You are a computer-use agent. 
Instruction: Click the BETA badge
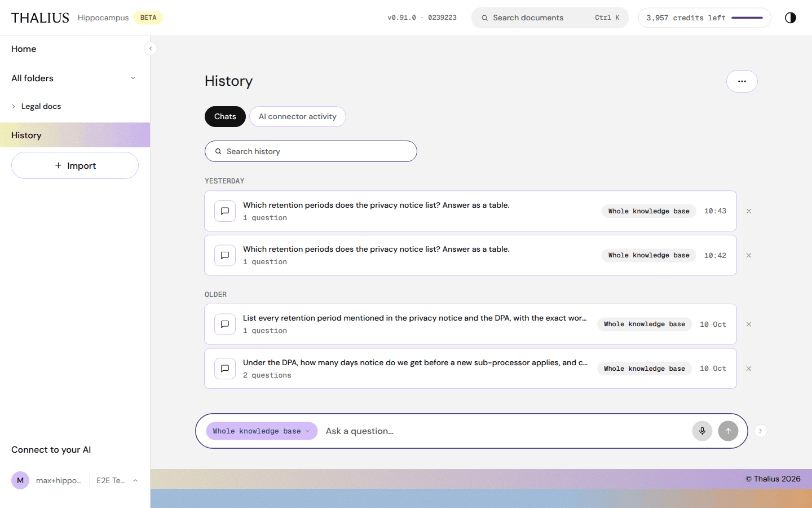[x=148, y=18]
